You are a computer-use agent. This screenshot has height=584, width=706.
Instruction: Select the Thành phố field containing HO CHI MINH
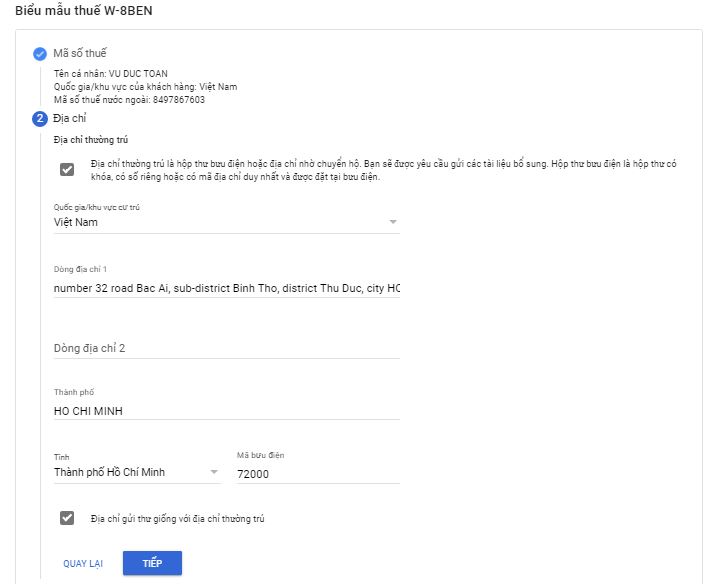226,410
